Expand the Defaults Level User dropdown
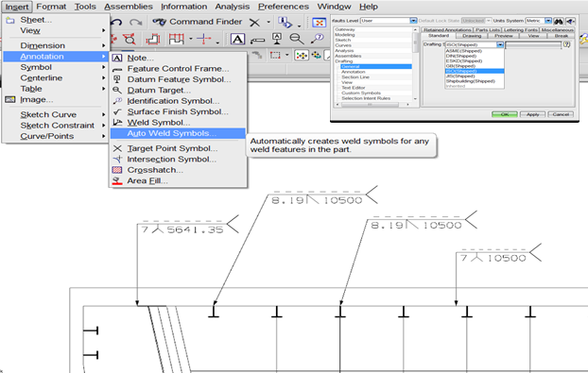Viewport: 588px width, 373px height. 413,21
